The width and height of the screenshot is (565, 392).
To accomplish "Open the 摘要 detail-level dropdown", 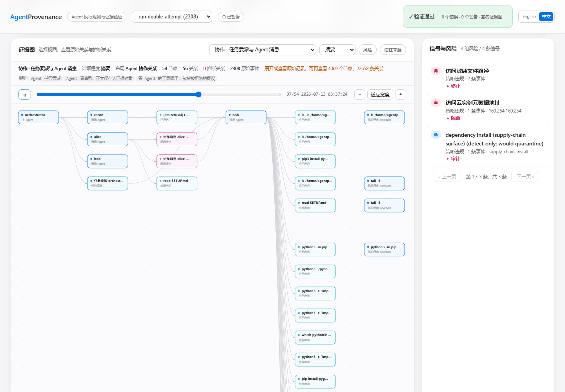I will [337, 50].
